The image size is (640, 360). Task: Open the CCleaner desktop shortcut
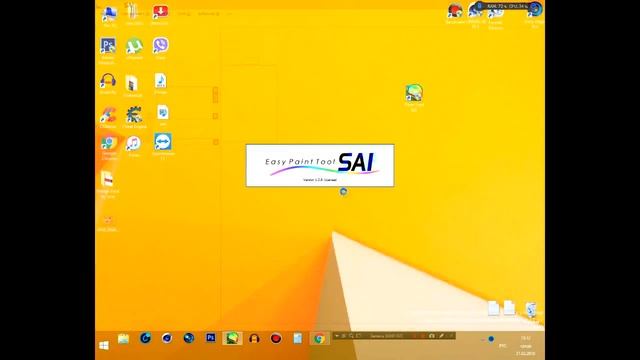[108, 115]
